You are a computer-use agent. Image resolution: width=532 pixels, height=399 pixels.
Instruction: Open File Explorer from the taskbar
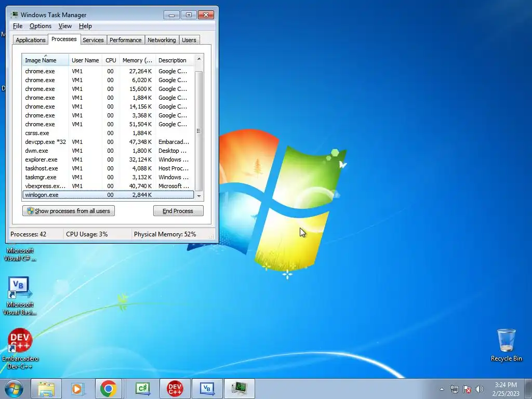coord(46,389)
